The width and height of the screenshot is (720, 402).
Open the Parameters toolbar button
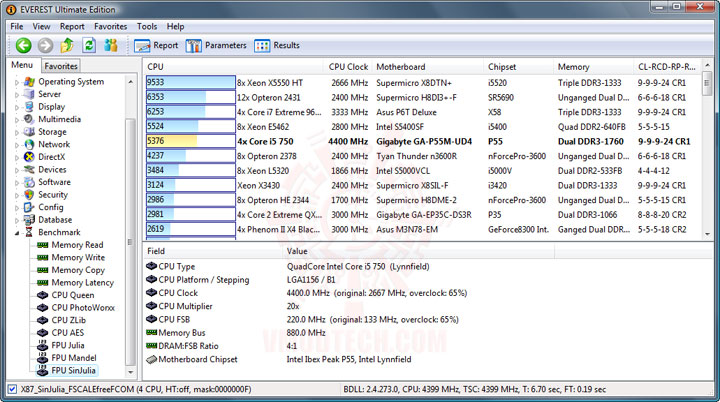pyautogui.click(x=216, y=45)
